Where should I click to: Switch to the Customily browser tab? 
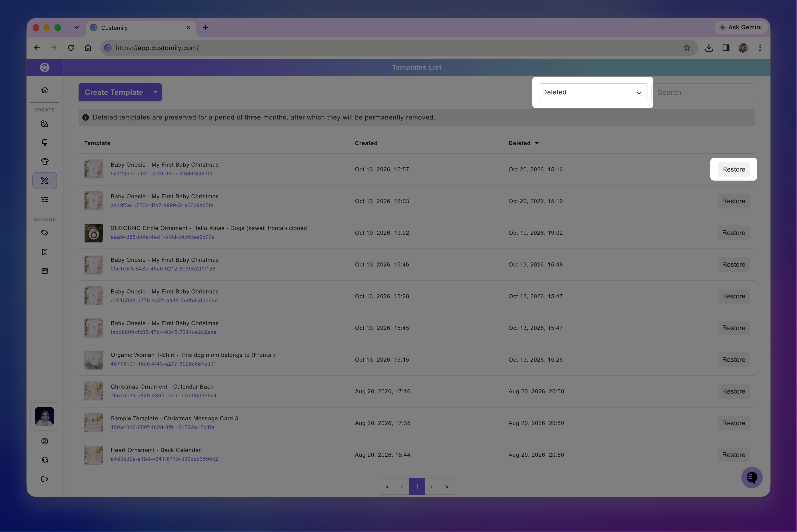coord(141,28)
